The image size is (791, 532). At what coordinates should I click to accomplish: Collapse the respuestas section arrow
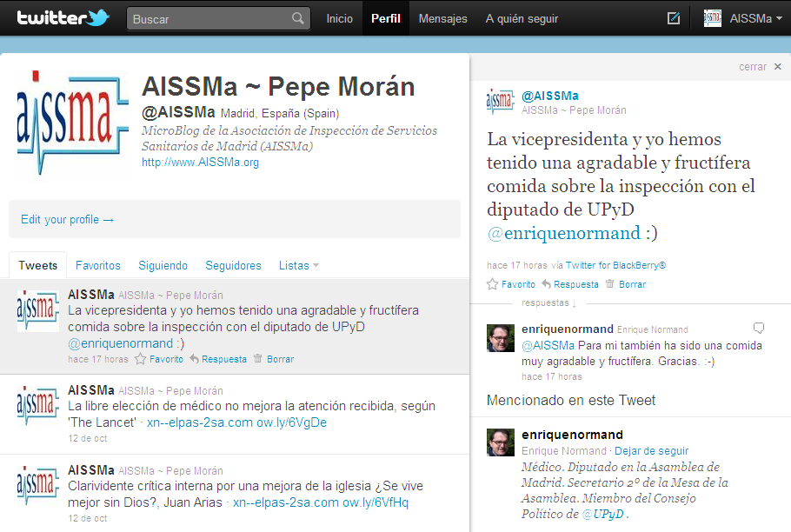575,303
